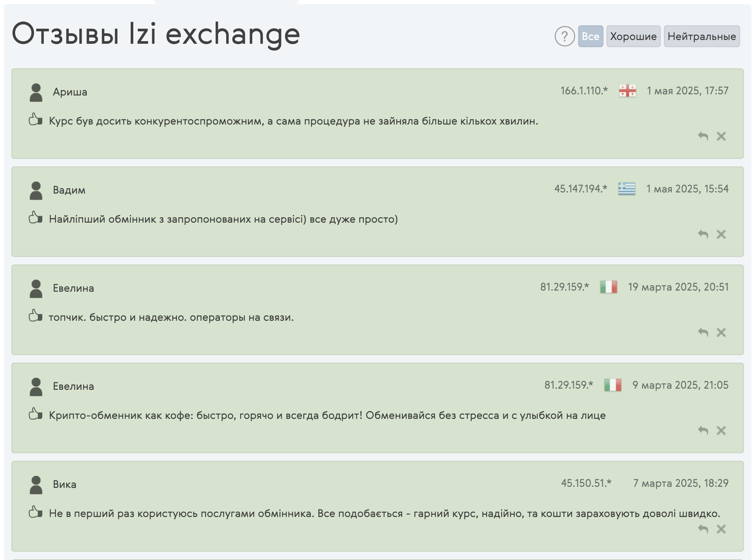Select the 'Все' reviews filter

pos(590,37)
